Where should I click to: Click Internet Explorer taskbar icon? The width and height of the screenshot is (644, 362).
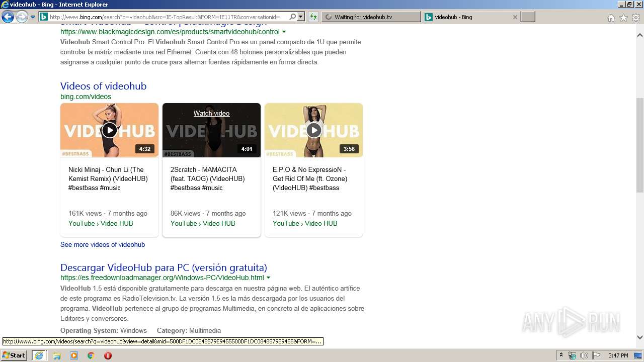click(39, 355)
